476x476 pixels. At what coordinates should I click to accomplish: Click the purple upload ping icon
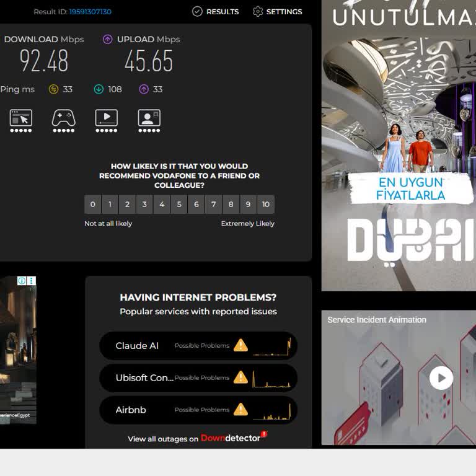coord(144,89)
